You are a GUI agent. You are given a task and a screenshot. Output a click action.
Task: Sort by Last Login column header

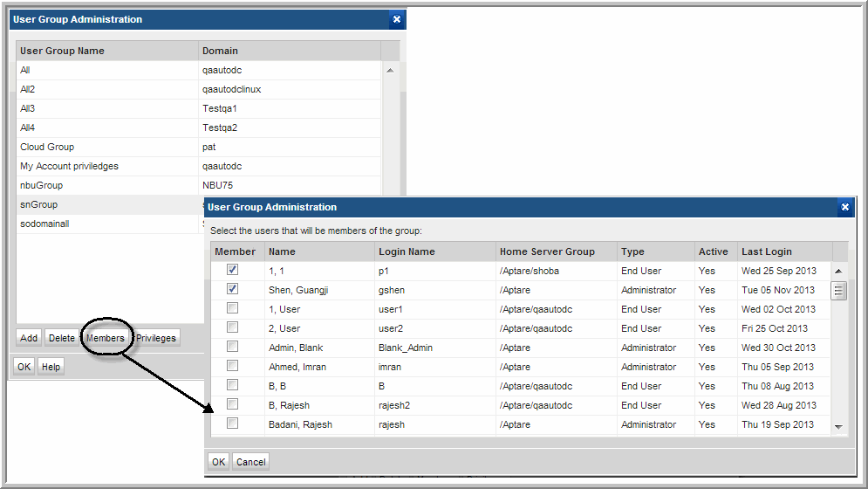(x=766, y=251)
